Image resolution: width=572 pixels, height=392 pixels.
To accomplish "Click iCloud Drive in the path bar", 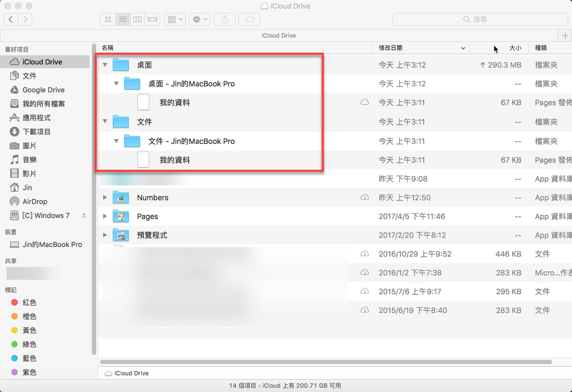I will pyautogui.click(x=127, y=373).
